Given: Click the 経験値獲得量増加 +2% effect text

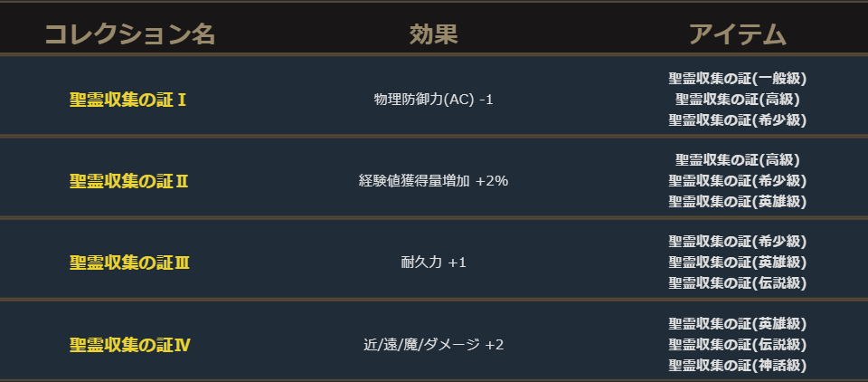Looking at the screenshot, I should [x=433, y=181].
